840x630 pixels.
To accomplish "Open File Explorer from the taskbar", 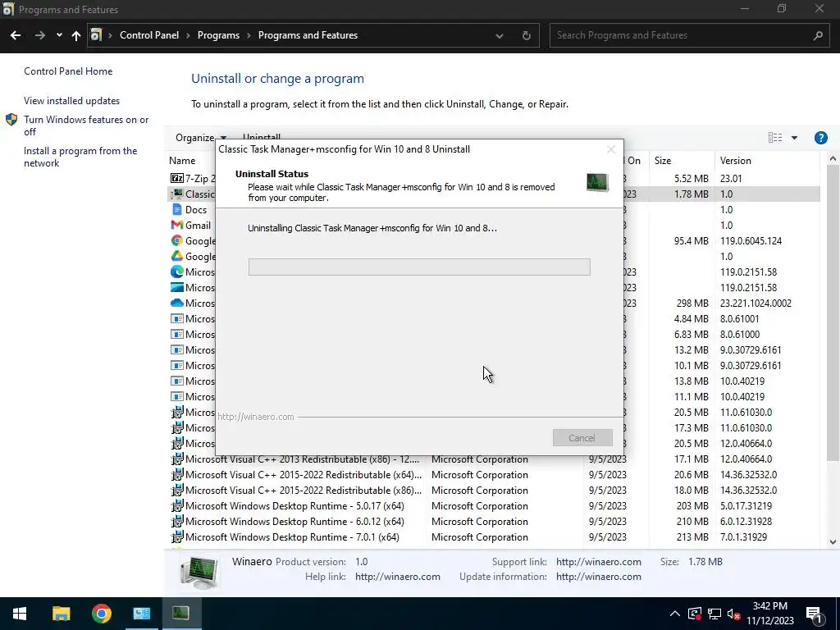I will tap(61, 614).
